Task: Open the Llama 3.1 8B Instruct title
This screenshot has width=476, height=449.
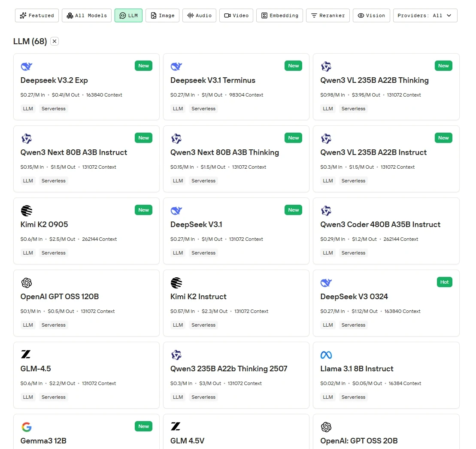Action: coord(357,369)
